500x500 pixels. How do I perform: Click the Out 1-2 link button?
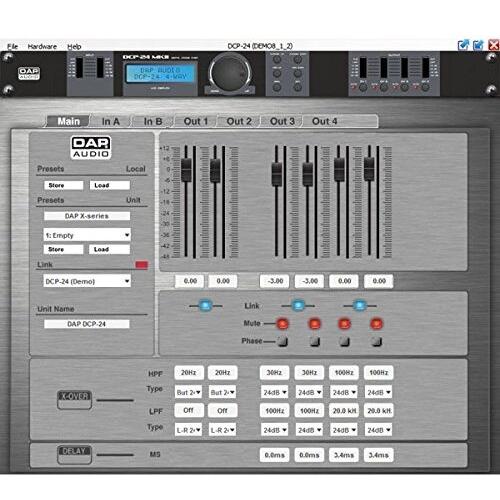pyautogui.click(x=298, y=305)
